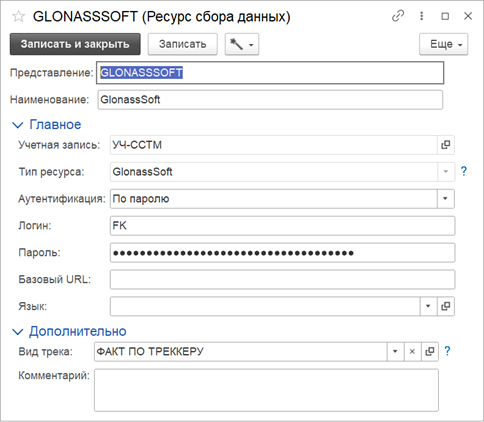The image size is (484, 422).
Task: Collapse the Дополнительно section
Action: coord(69,331)
